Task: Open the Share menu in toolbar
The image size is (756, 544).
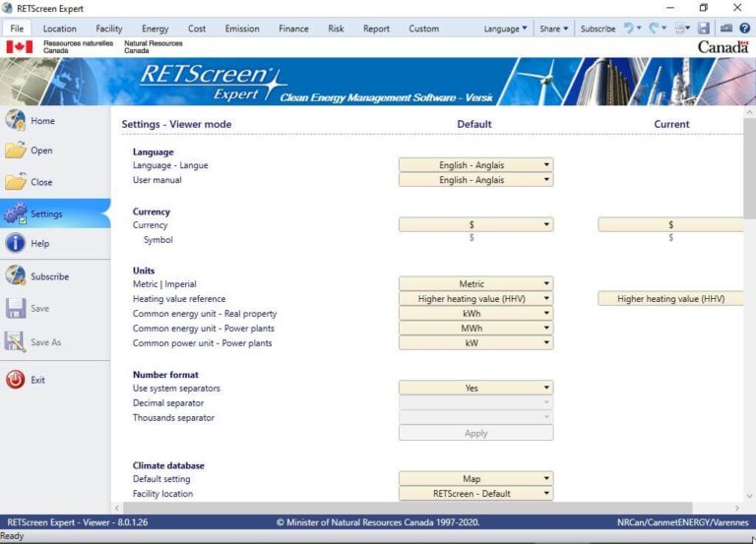Action: (554, 29)
